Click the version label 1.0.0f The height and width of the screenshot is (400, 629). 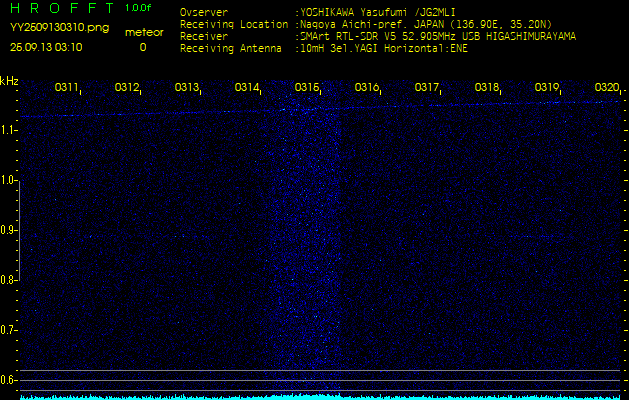coord(138,8)
